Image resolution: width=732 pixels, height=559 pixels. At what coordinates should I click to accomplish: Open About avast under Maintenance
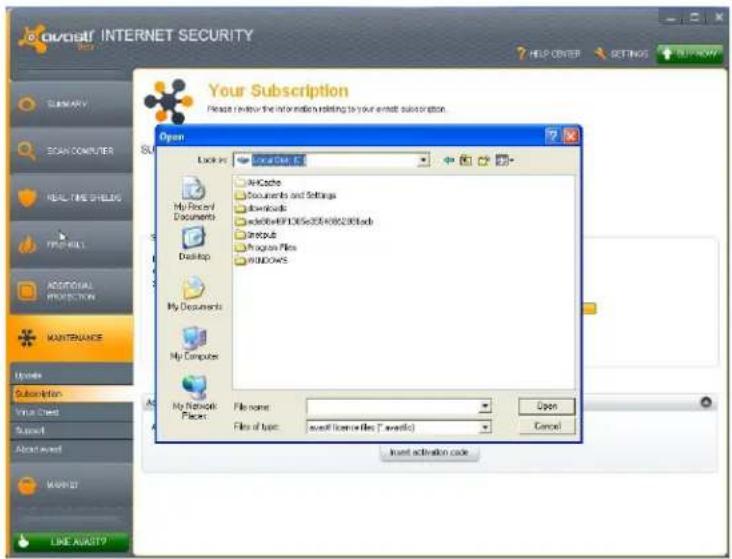tap(72, 449)
